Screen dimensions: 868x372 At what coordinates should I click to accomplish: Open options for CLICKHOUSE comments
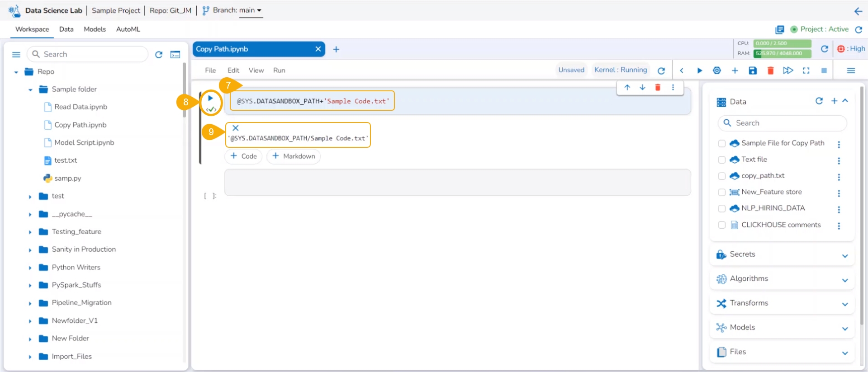pyautogui.click(x=839, y=226)
